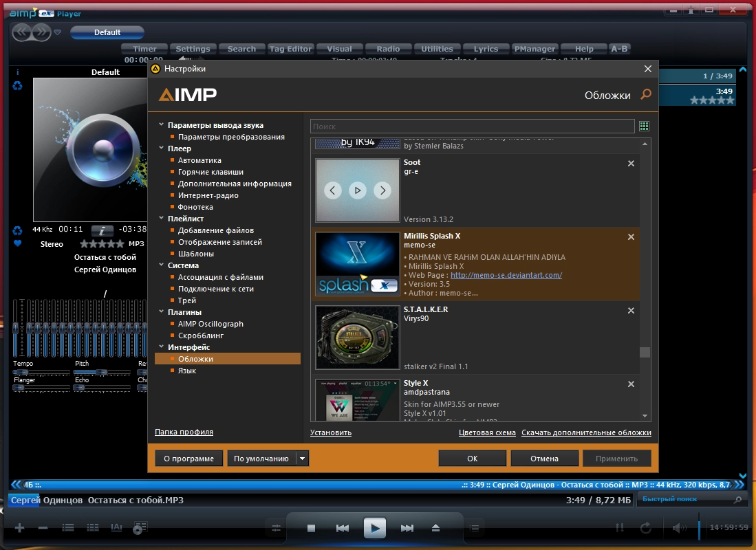Click the Поиск skin search field
Image resolution: width=756 pixels, height=550 pixels.
[472, 126]
